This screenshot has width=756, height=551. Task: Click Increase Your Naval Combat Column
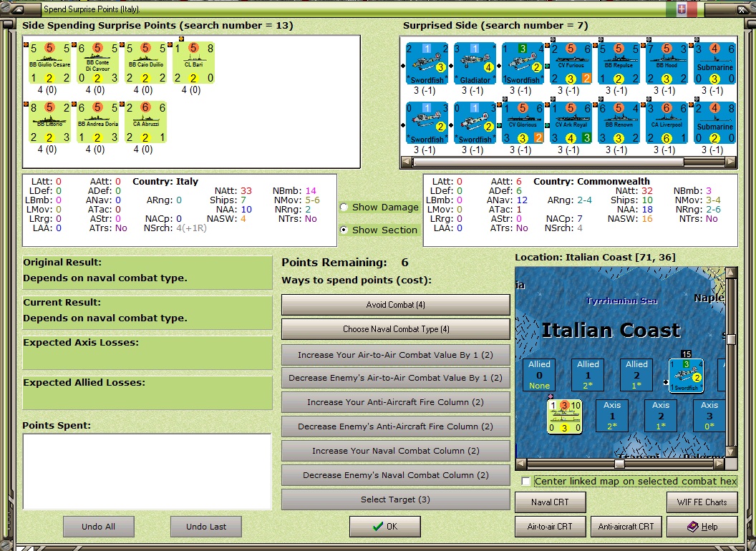(x=395, y=451)
